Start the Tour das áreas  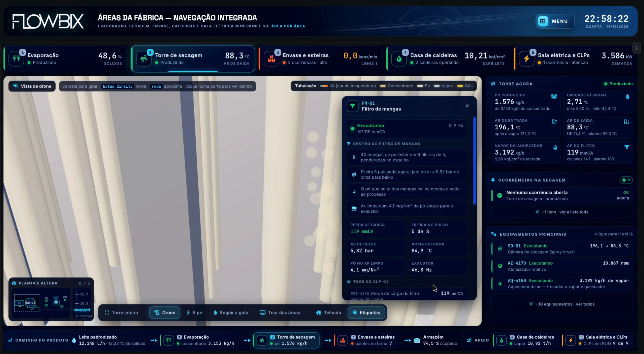pos(280,312)
